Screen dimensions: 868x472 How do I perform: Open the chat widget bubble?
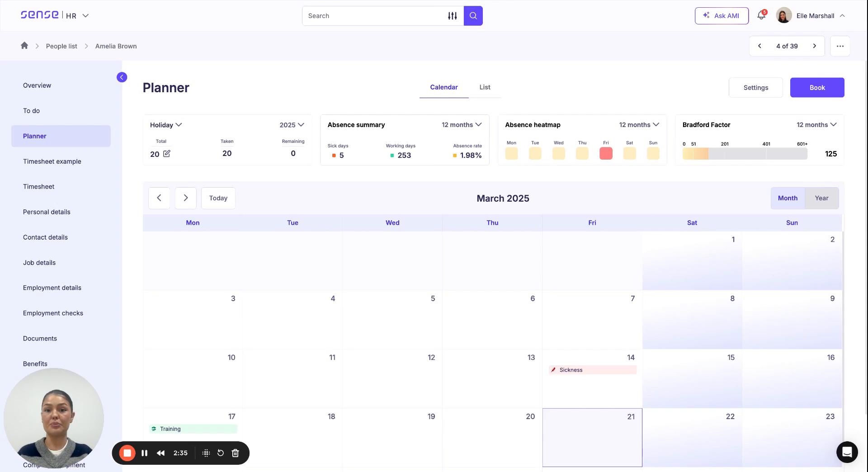(847, 452)
